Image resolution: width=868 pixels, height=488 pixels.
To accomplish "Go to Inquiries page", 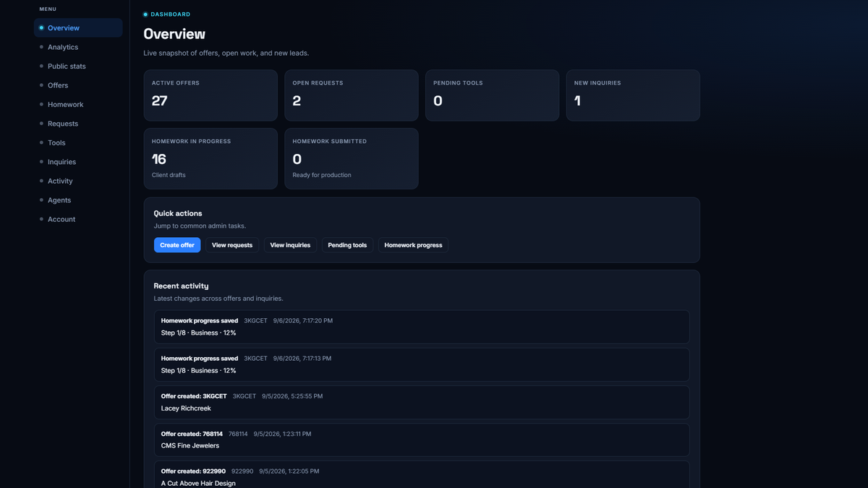I will (x=78, y=162).
